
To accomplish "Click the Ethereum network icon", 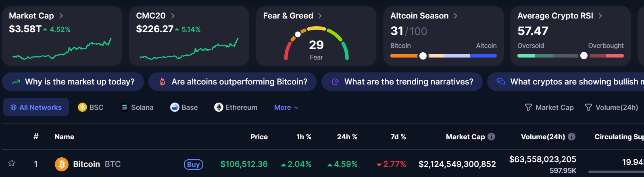I will [219, 107].
